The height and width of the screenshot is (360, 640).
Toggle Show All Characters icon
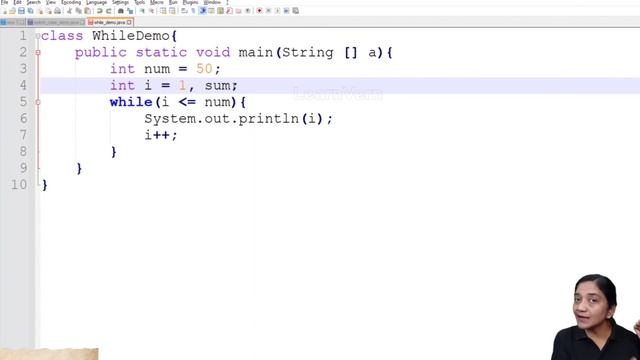tap(193, 11)
